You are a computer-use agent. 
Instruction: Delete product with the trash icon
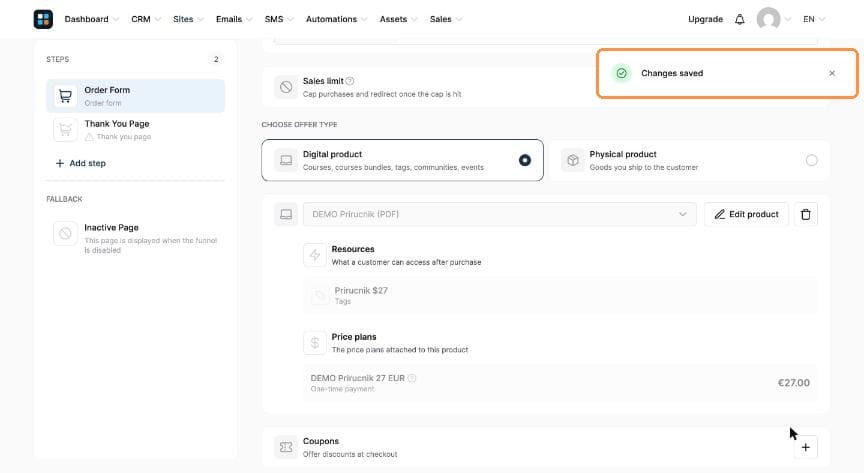(806, 214)
